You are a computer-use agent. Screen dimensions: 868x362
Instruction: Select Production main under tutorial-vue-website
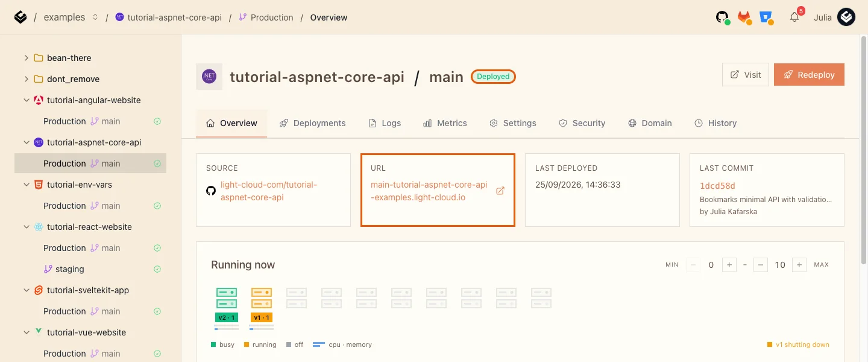[x=90, y=354]
